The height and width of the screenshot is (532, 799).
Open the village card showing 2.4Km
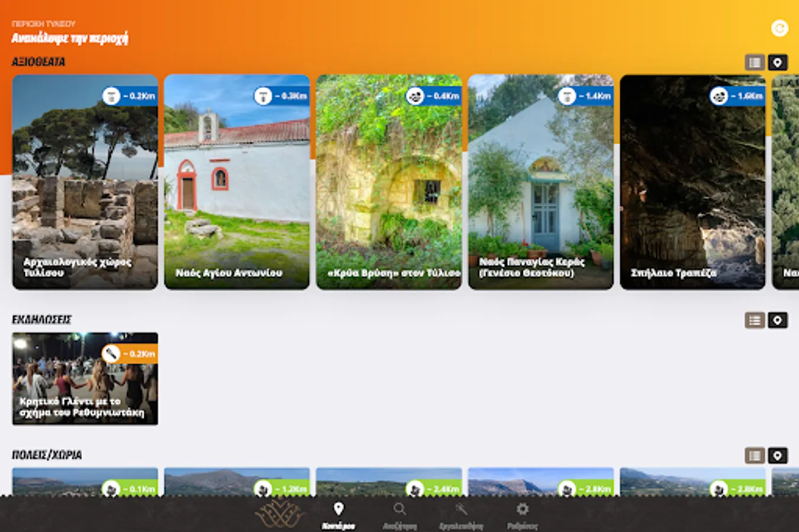pos(389,482)
